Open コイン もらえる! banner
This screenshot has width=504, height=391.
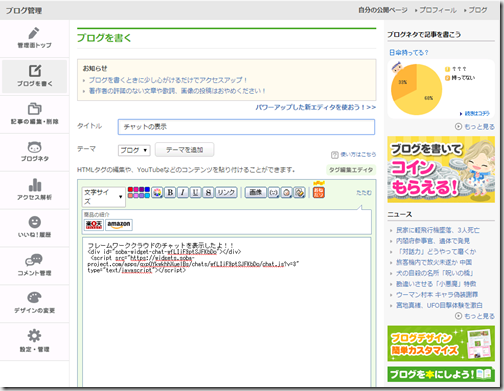[x=441, y=169]
